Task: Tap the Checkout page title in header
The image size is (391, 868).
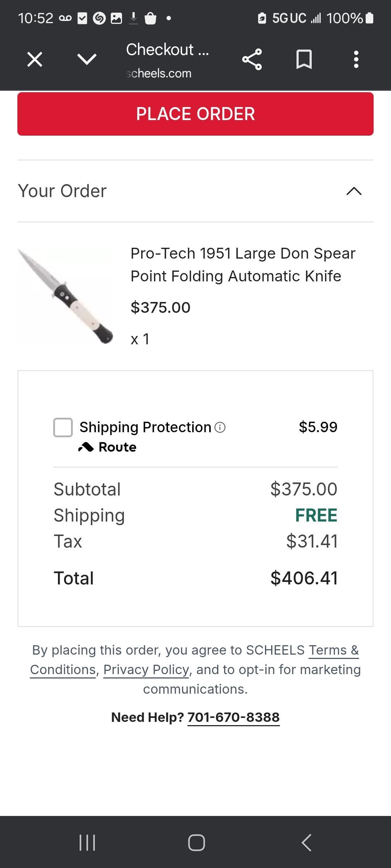Action: [x=167, y=50]
